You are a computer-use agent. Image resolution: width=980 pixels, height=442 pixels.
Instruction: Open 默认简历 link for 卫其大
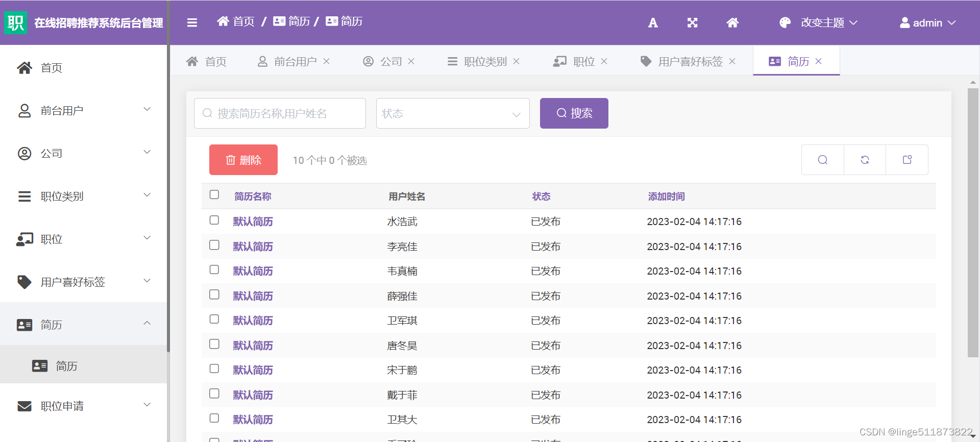point(253,420)
